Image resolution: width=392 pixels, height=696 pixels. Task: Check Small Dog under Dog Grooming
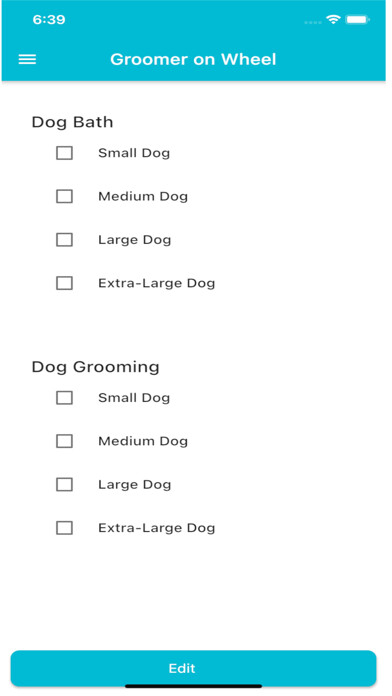(64, 398)
